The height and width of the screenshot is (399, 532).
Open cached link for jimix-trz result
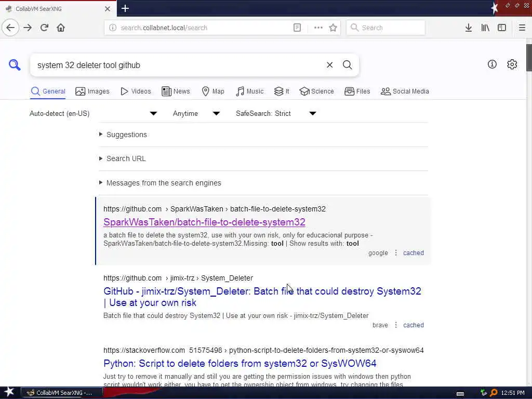413,325
